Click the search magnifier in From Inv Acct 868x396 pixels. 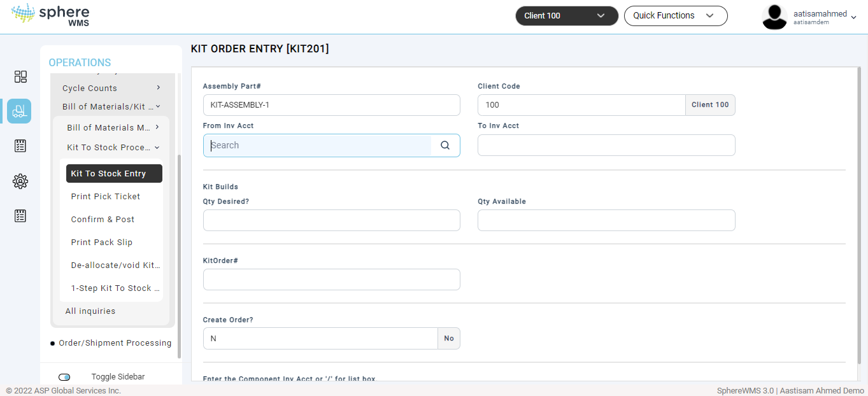(x=445, y=145)
